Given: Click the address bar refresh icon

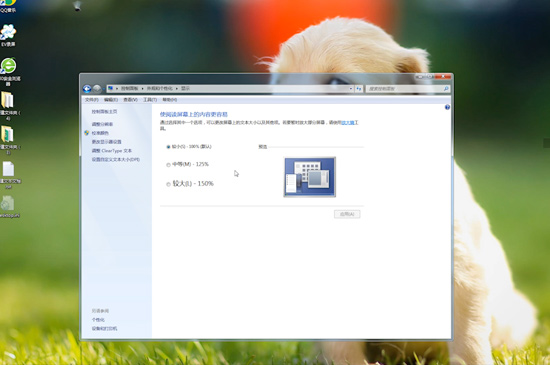Looking at the screenshot, I should click(x=358, y=89).
